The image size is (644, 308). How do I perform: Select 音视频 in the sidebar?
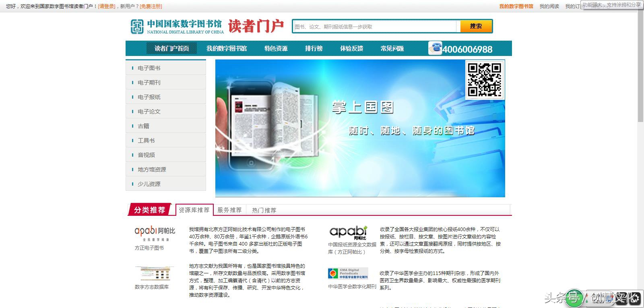click(x=166, y=155)
